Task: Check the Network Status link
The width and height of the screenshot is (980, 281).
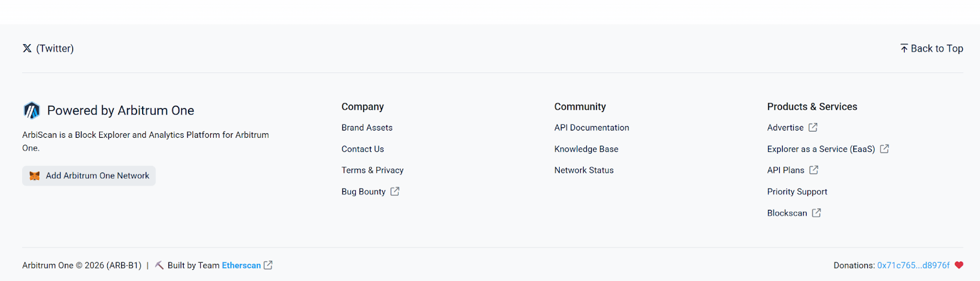Action: 584,170
